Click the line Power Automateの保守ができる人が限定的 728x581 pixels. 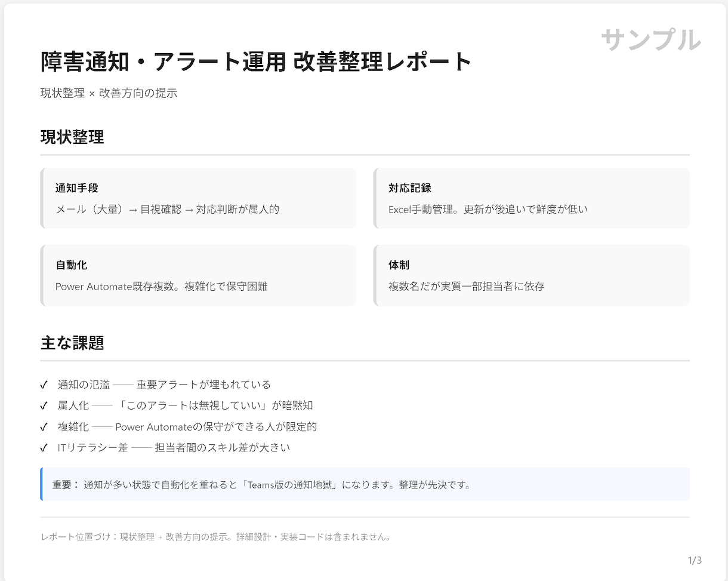pos(216,427)
